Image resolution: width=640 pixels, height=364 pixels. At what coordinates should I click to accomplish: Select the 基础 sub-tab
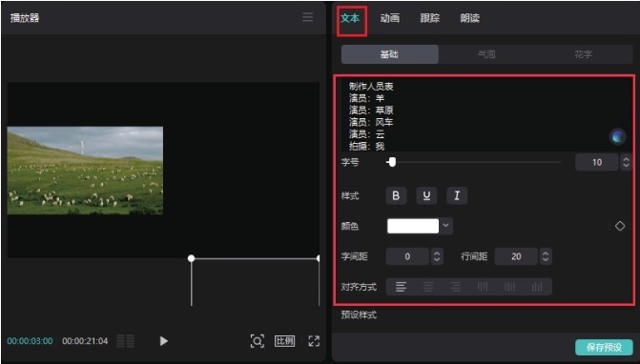[390, 54]
